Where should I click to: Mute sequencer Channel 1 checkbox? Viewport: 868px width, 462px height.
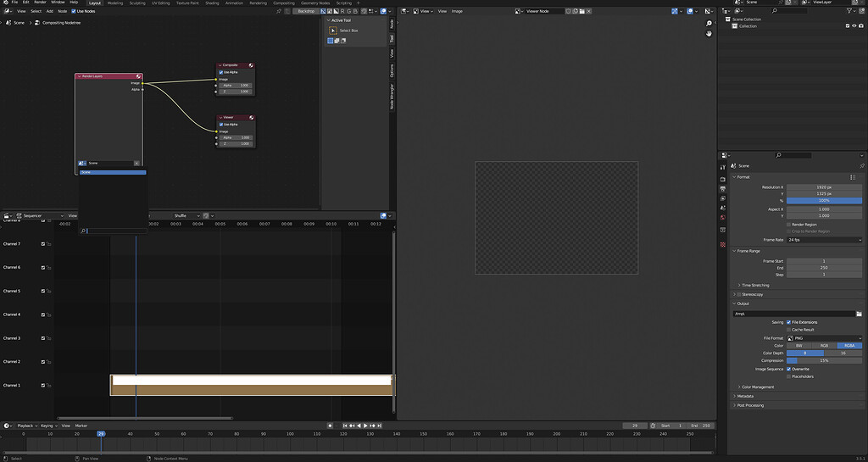[43, 385]
